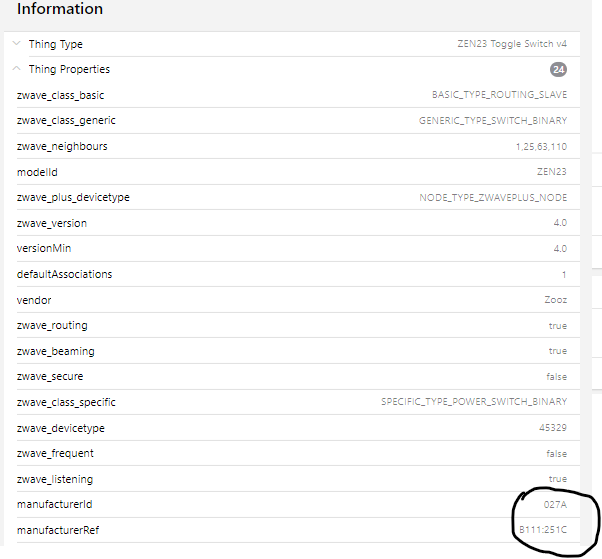602x559 pixels.
Task: Select the modelId property label
Action: point(36,172)
